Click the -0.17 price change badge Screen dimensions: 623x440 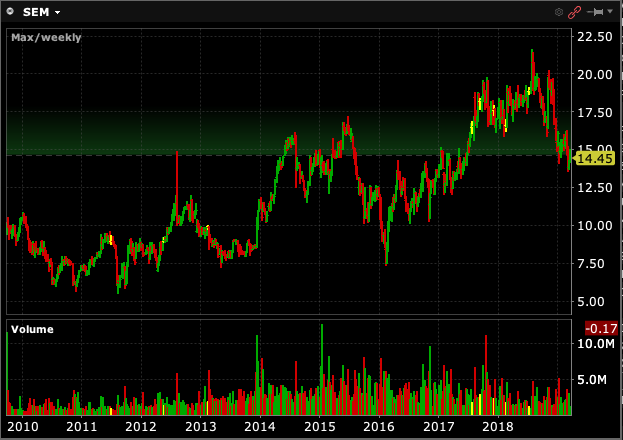[x=601, y=328]
